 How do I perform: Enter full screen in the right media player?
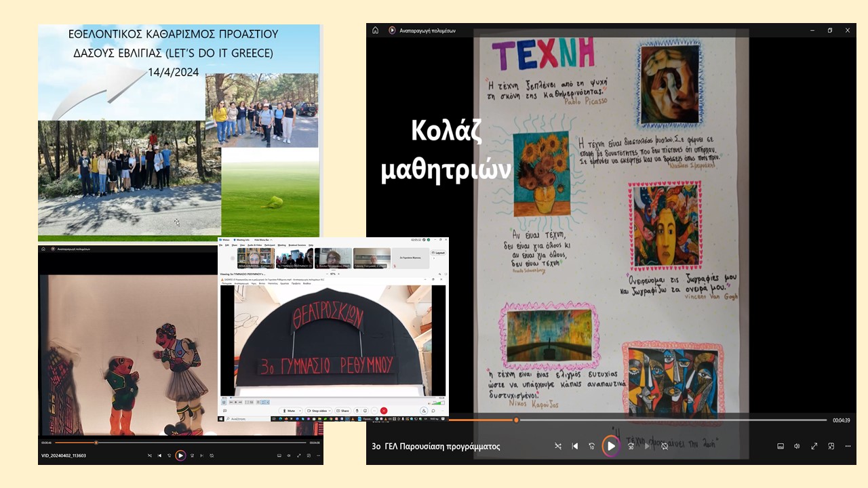point(814,446)
